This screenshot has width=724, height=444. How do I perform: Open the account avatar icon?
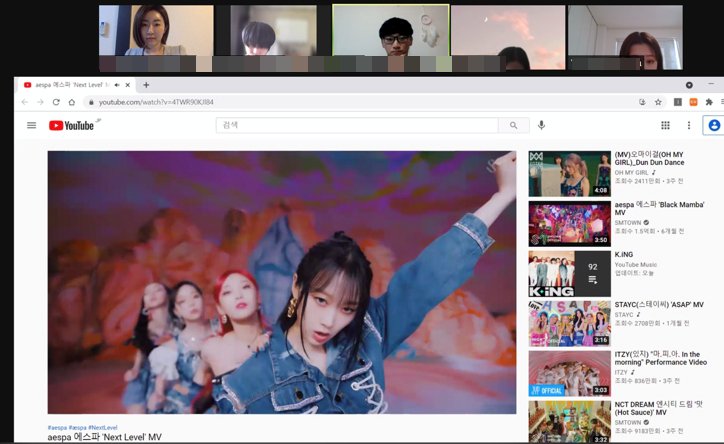click(714, 125)
